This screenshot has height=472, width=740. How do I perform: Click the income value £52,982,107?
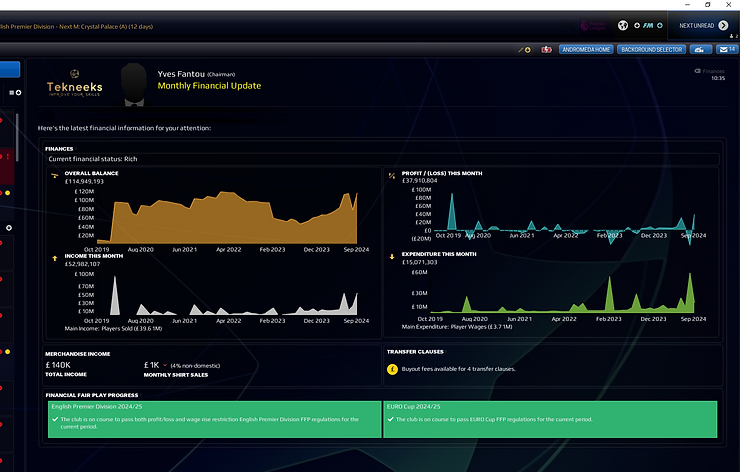tap(82, 264)
